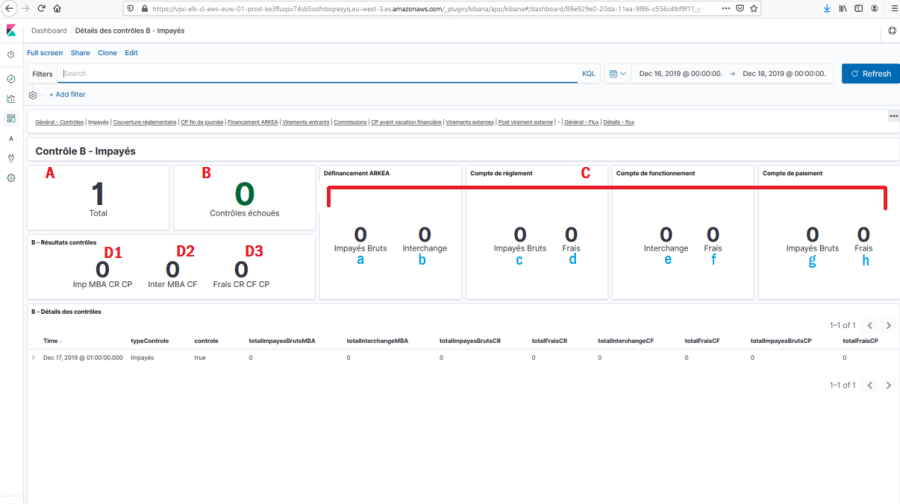900x504 pixels.
Task: Select the Dashboard icon in sidebar
Action: pyautogui.click(x=10, y=118)
